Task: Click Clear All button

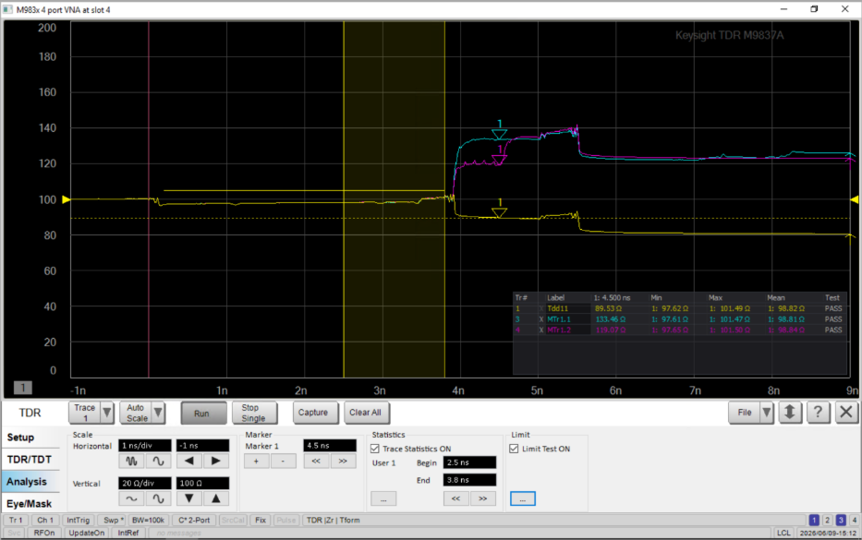Action: pyautogui.click(x=367, y=412)
